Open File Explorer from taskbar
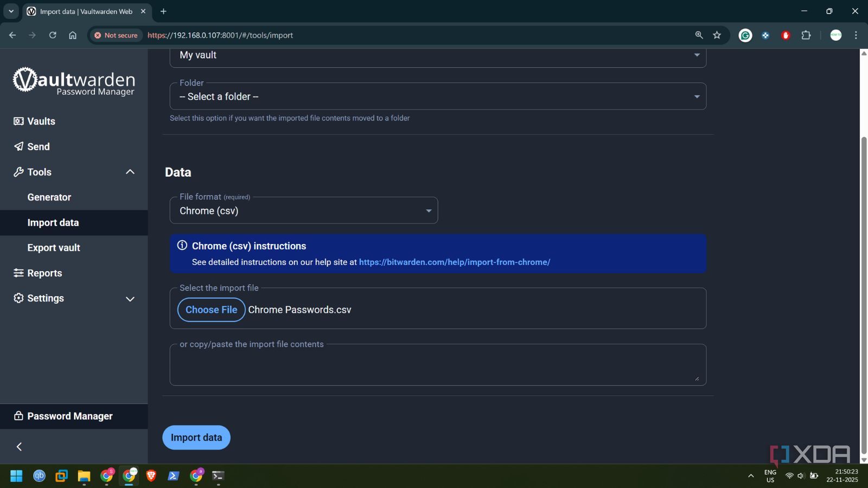 click(84, 476)
